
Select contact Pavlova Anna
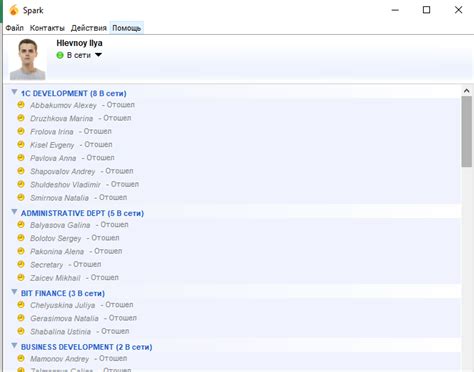(53, 158)
